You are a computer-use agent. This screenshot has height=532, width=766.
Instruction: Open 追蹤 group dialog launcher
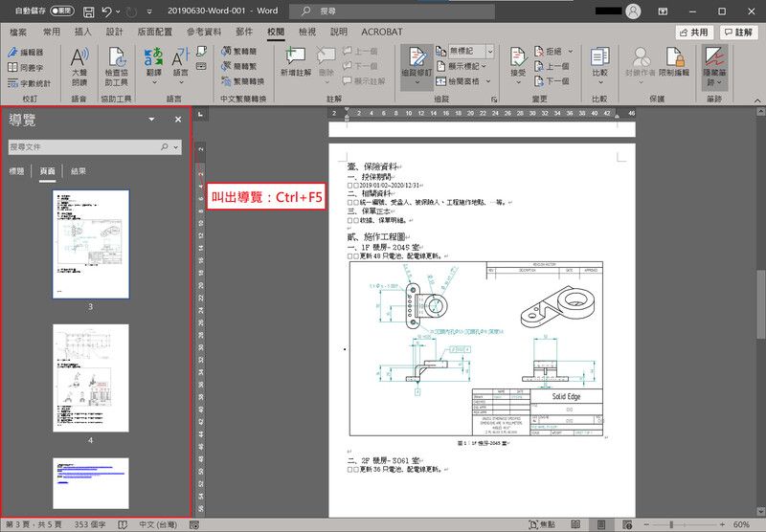494,100
